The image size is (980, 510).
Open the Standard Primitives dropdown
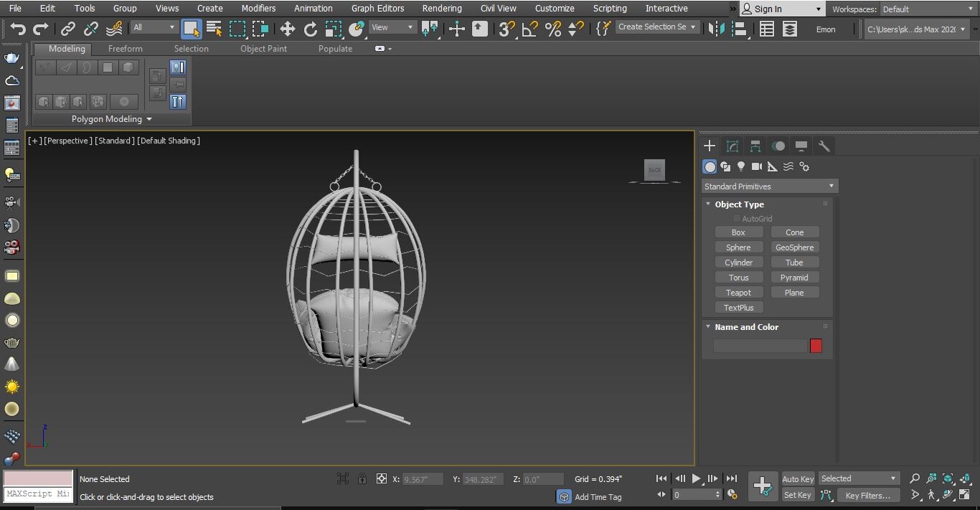tap(768, 186)
